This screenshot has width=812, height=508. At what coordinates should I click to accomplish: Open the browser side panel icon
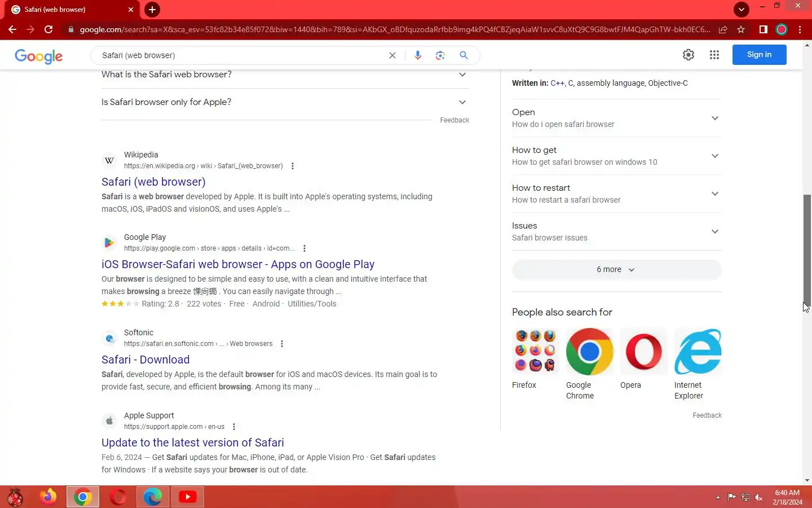763,29
